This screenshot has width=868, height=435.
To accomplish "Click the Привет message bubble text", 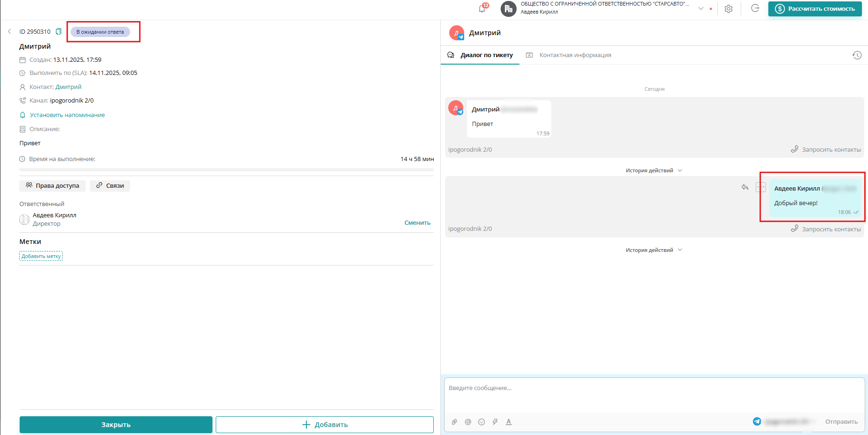I will (482, 124).
